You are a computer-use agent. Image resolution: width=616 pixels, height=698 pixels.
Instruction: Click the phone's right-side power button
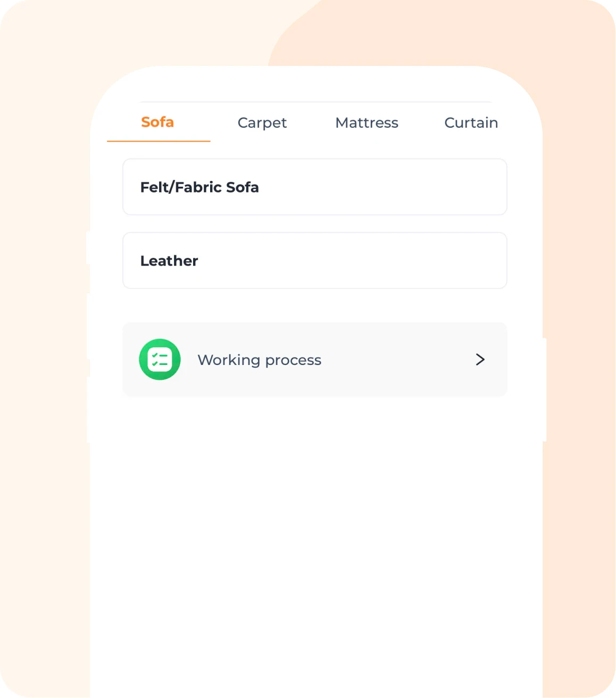(545, 389)
